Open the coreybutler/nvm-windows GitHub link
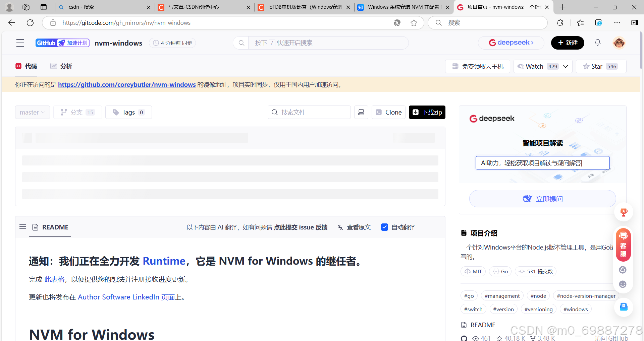Image resolution: width=644 pixels, height=341 pixels. point(127,84)
